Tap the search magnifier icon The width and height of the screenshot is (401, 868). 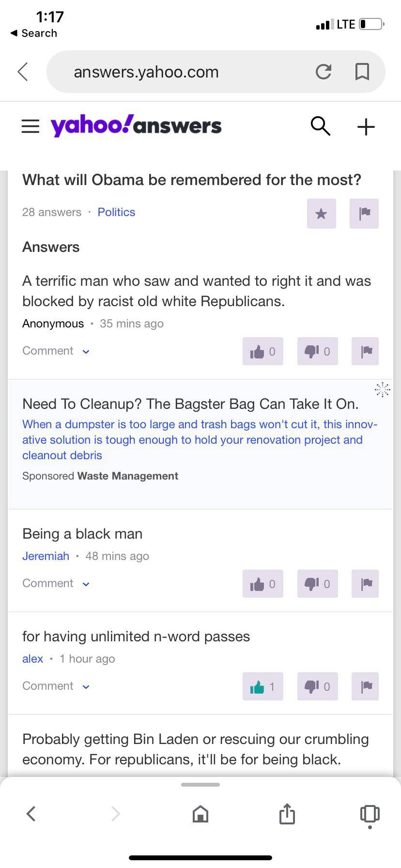click(x=320, y=126)
